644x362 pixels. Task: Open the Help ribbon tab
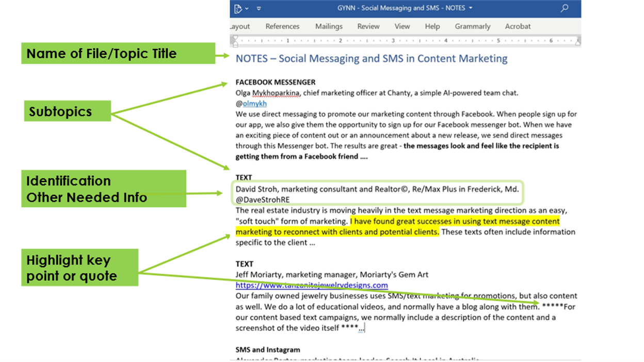tap(432, 26)
